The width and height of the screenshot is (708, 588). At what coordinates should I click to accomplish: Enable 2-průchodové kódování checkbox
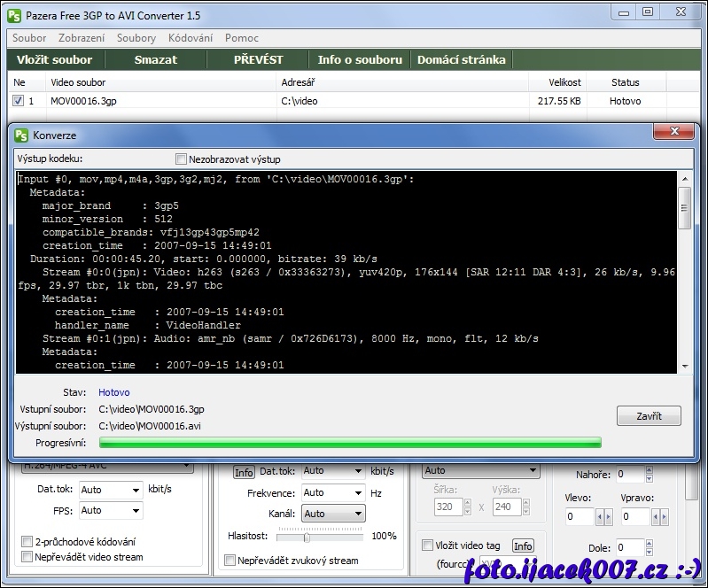point(27,541)
